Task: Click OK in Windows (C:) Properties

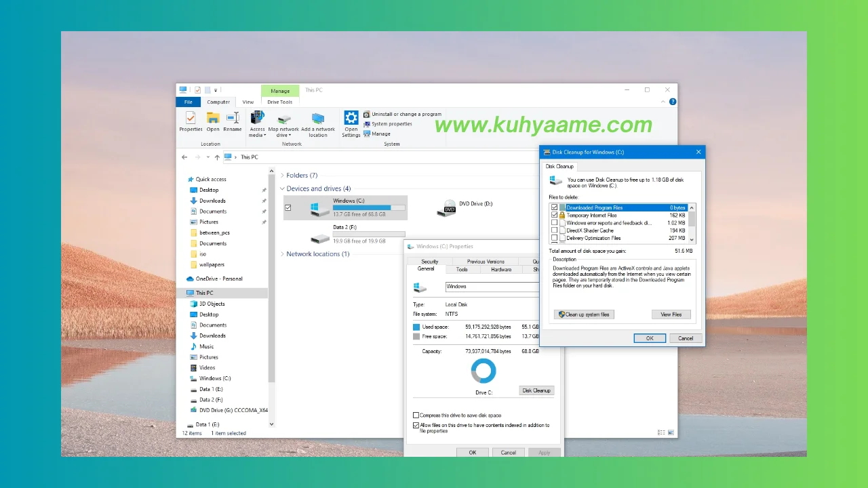Action: click(473, 452)
